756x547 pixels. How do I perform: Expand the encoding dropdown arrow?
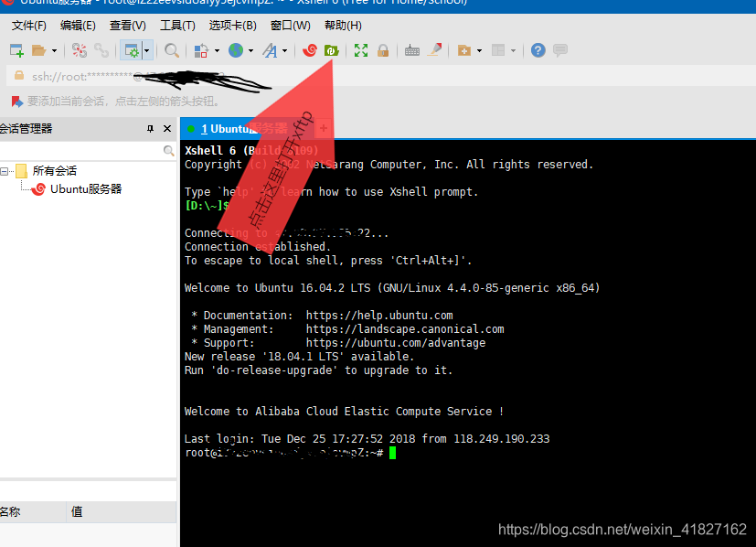click(x=250, y=50)
